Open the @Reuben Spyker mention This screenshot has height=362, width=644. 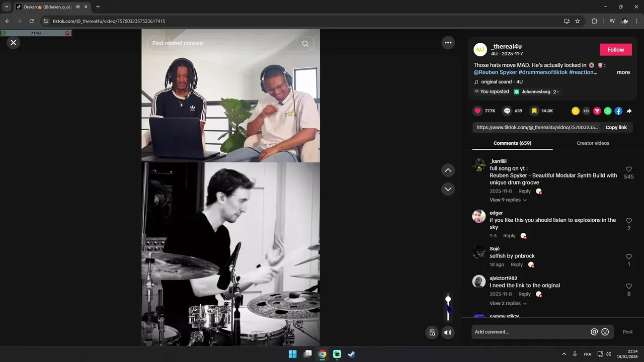495,72
